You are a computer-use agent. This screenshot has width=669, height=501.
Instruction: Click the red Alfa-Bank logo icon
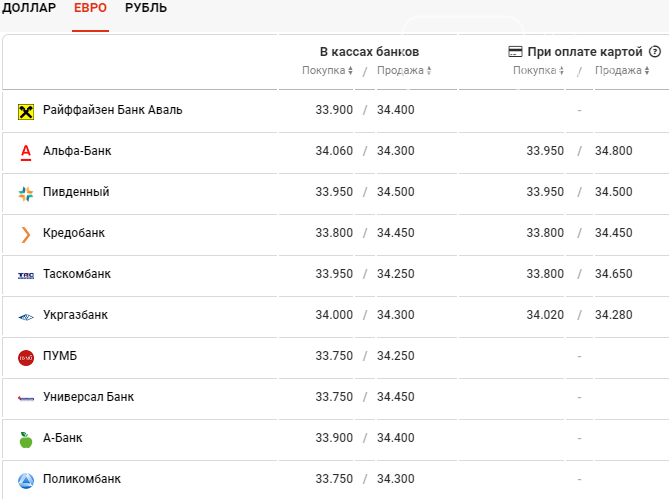[x=26, y=152]
